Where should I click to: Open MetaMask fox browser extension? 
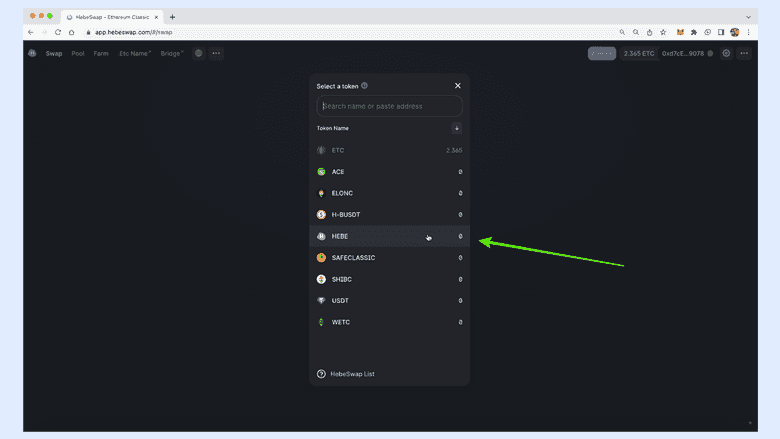point(680,32)
